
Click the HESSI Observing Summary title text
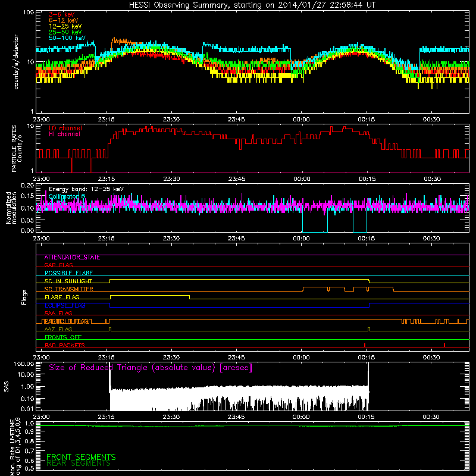pyautogui.click(x=252, y=5)
